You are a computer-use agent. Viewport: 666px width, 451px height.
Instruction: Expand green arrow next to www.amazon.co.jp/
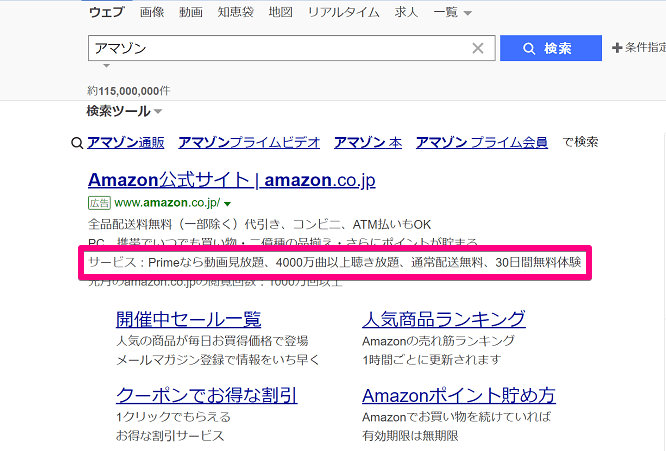pos(228,204)
